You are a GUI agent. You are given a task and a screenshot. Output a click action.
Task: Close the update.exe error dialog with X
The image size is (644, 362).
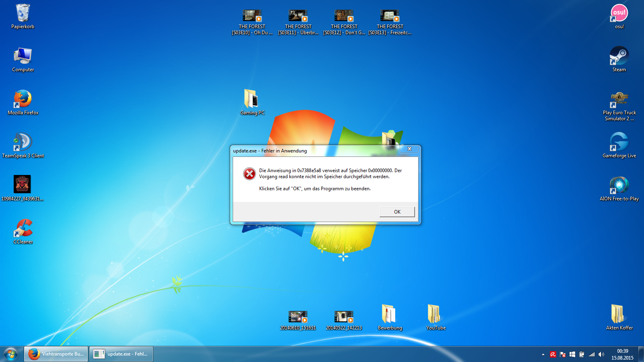coord(409,149)
